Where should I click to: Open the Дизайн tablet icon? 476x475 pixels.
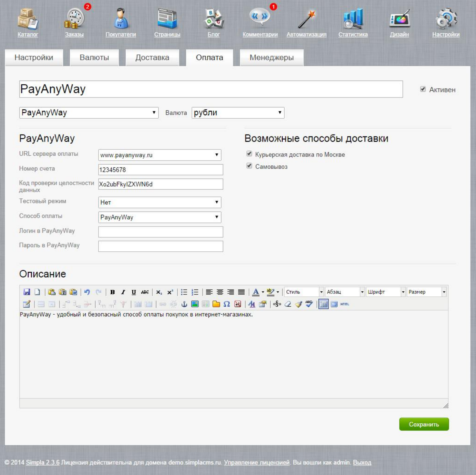coord(399,19)
